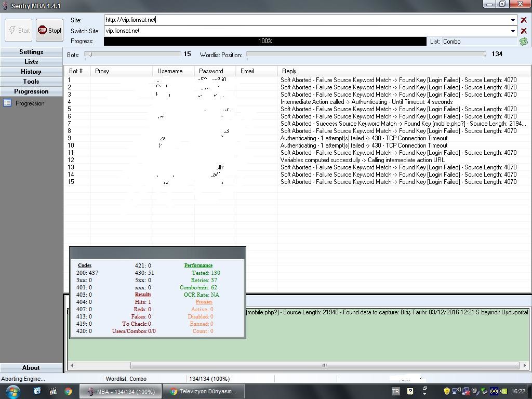Click the About button at bottom
Image resolution: width=532 pixels, height=399 pixels.
[31, 368]
